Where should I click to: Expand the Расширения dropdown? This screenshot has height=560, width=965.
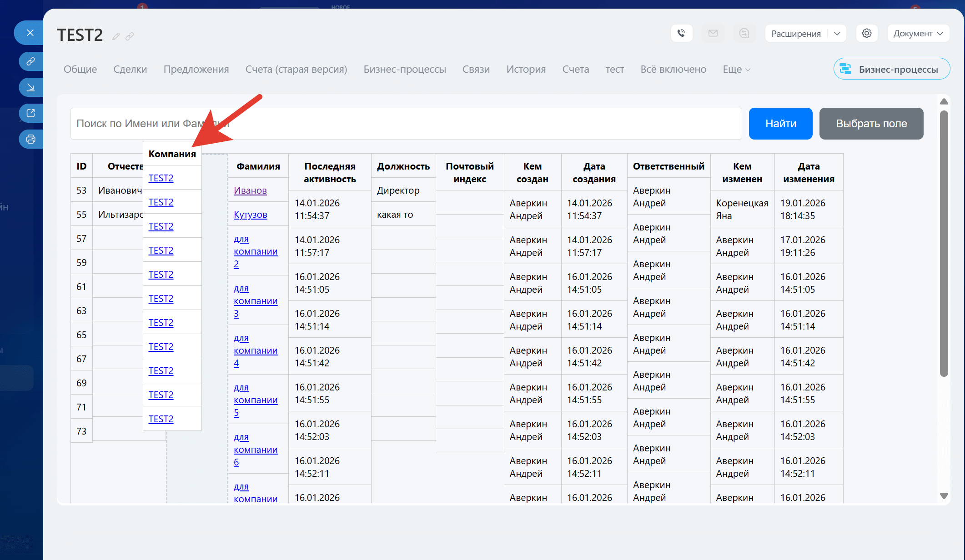[x=837, y=34]
